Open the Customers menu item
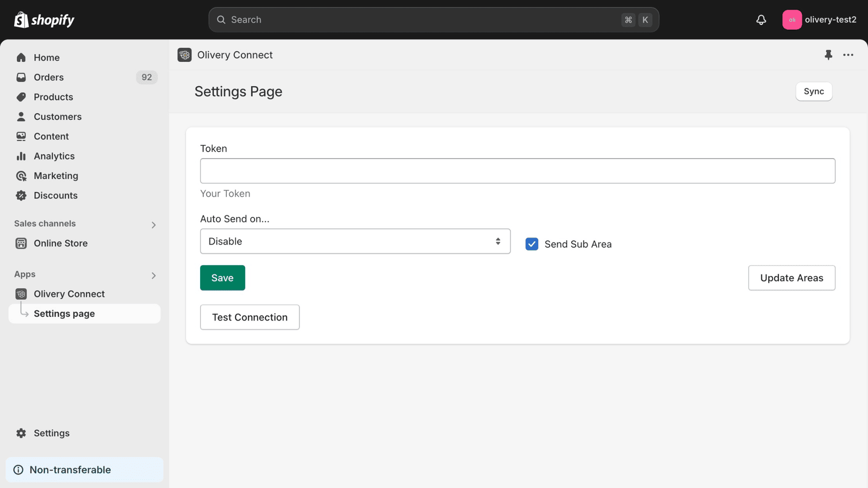 (58, 117)
